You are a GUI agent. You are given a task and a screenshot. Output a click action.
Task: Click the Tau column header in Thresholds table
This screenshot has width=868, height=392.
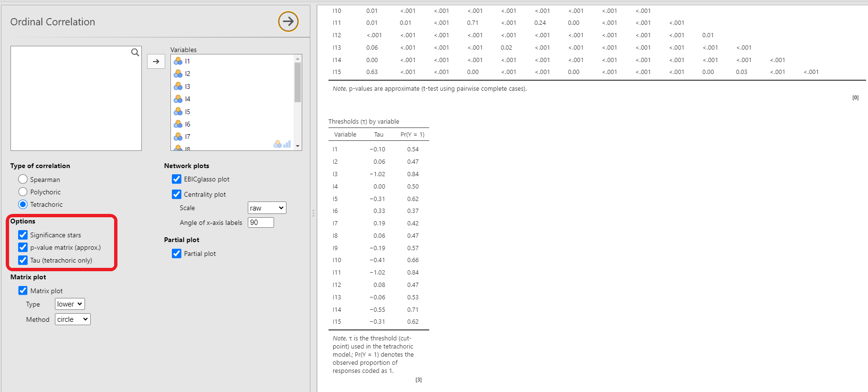click(x=379, y=135)
